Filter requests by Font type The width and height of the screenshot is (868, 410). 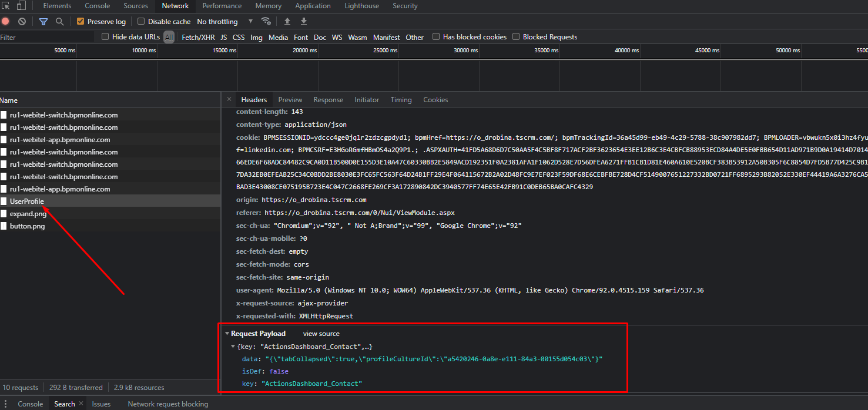click(301, 37)
